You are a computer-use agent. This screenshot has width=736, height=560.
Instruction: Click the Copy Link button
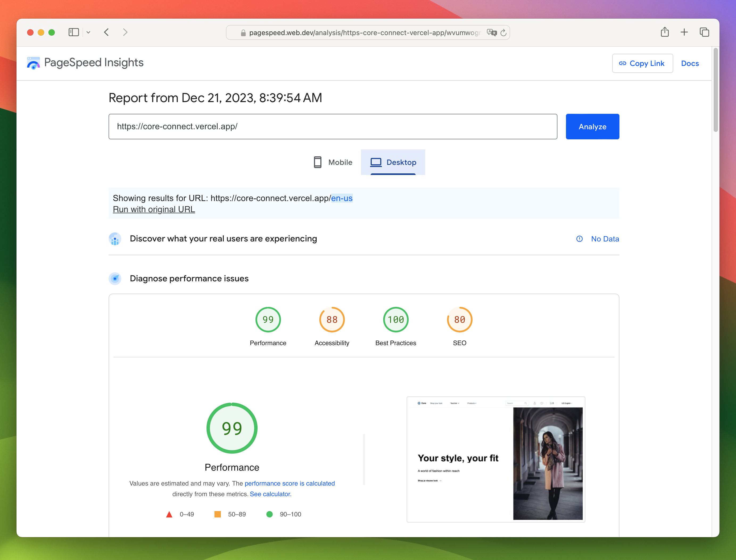point(642,63)
